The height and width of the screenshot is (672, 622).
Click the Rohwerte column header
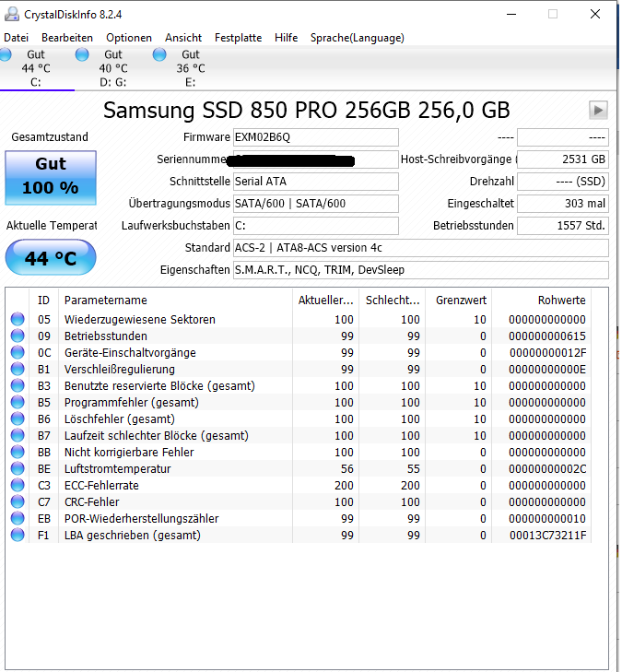542,300
